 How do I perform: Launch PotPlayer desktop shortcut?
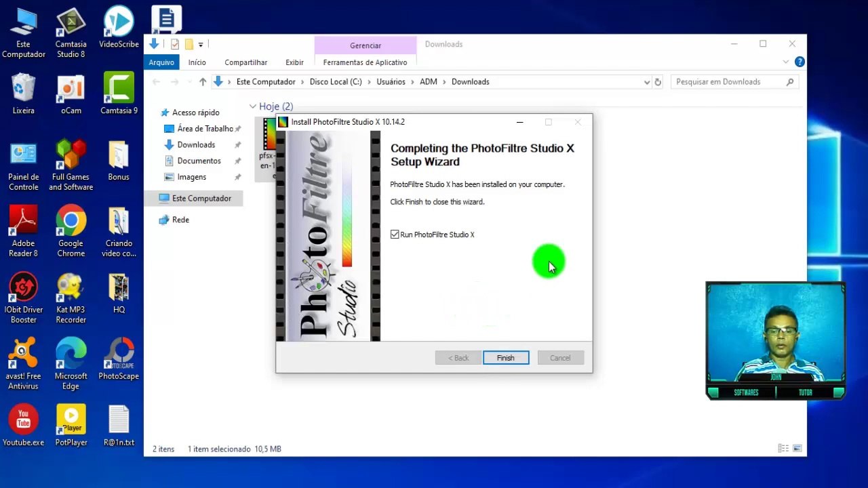pyautogui.click(x=71, y=426)
